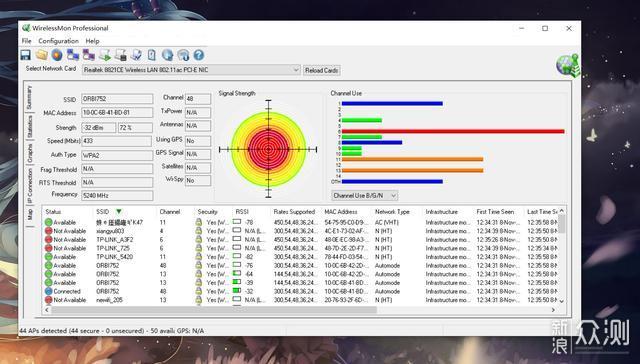Click the blue networked computers toolbar icon
640x364 pixels.
(73, 55)
